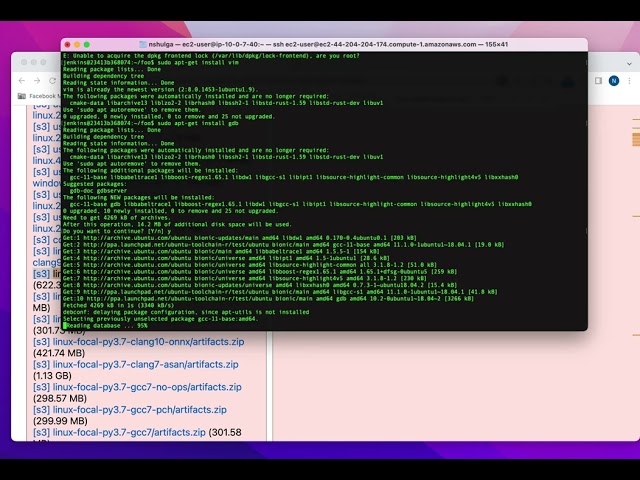Click the 'Get:10' gdb download line
The height and width of the screenshot is (480, 640).
tap(268, 298)
